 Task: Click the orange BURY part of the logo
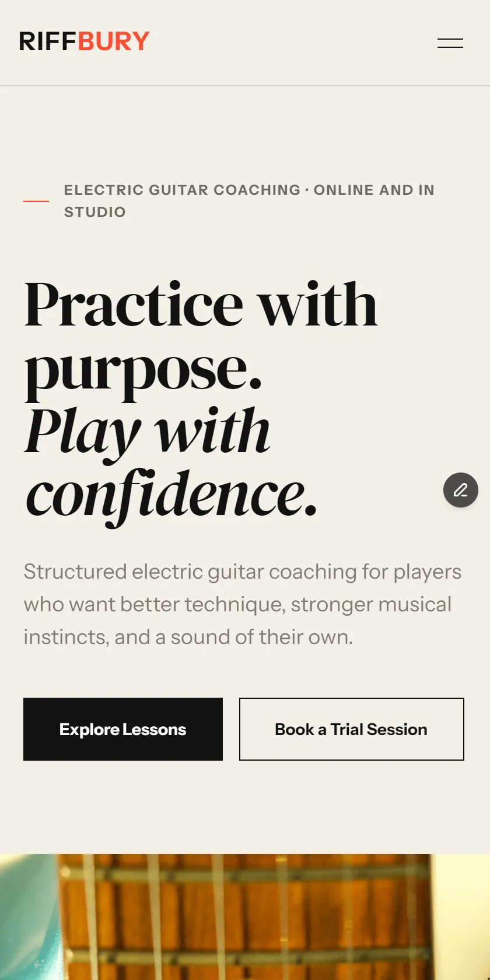click(114, 41)
